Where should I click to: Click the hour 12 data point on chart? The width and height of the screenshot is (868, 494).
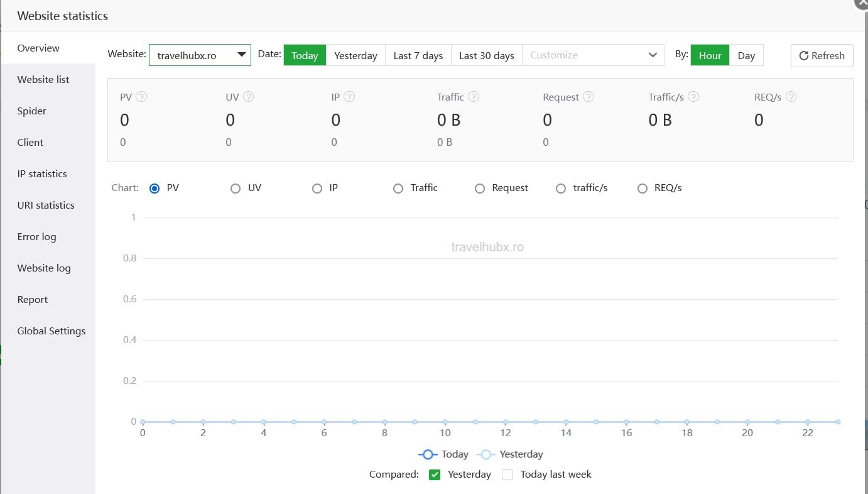point(506,422)
